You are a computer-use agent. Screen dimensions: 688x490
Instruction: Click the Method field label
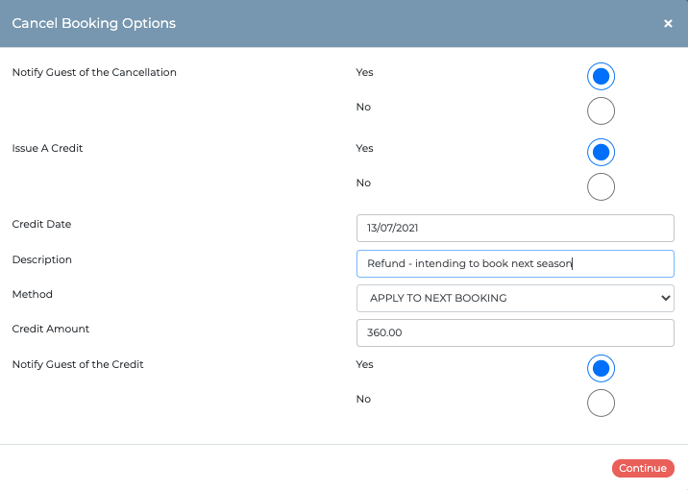pos(32,294)
